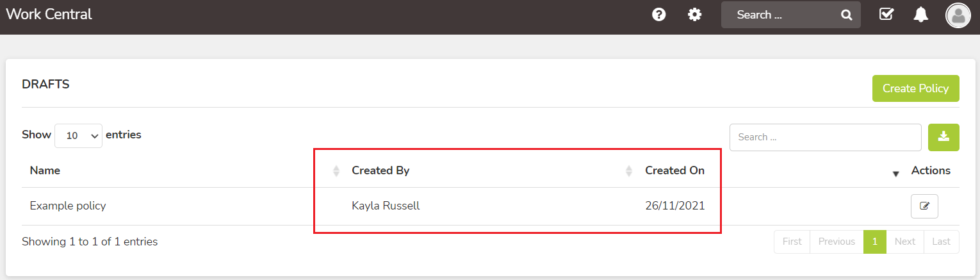Edit the Example policy draft
Image resolution: width=980 pixels, height=280 pixels.
(x=924, y=206)
